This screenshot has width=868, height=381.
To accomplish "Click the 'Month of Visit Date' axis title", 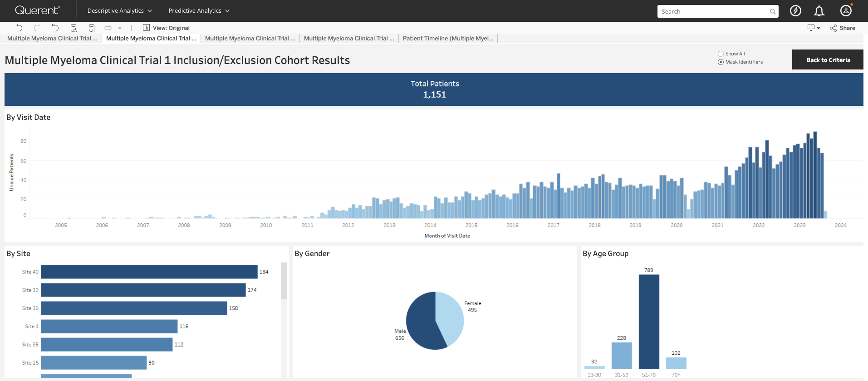I will click(447, 236).
